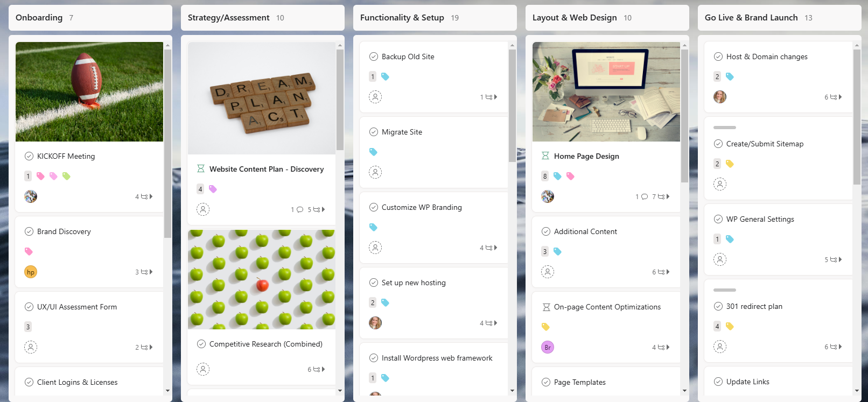Expand Brand Discovery subtasks arrow
Image resolution: width=868 pixels, height=402 pixels.
[x=151, y=272]
